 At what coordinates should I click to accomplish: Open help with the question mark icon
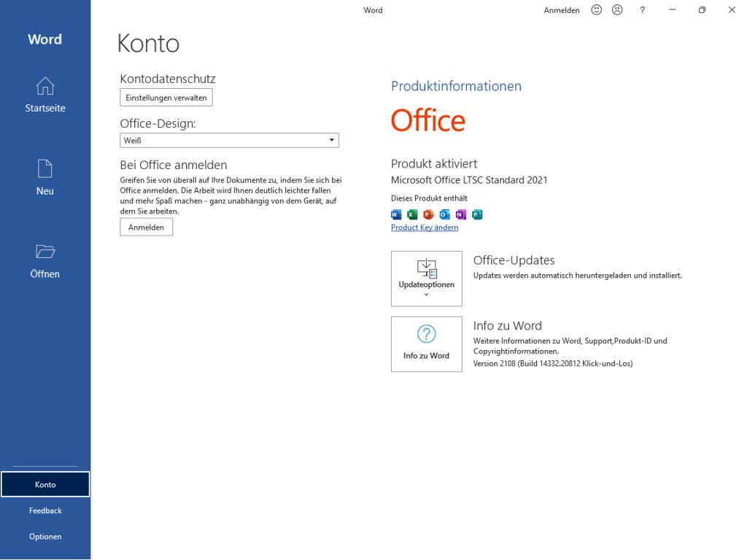[x=642, y=10]
